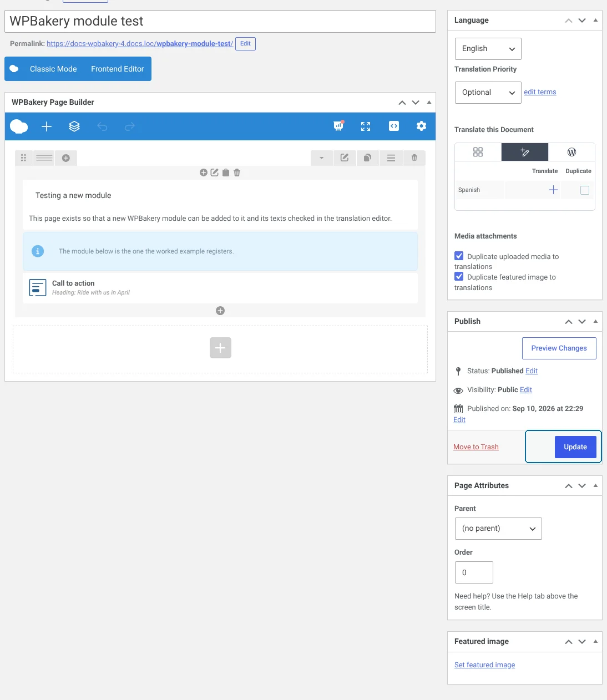Append element with plus below Call to action

220,311
